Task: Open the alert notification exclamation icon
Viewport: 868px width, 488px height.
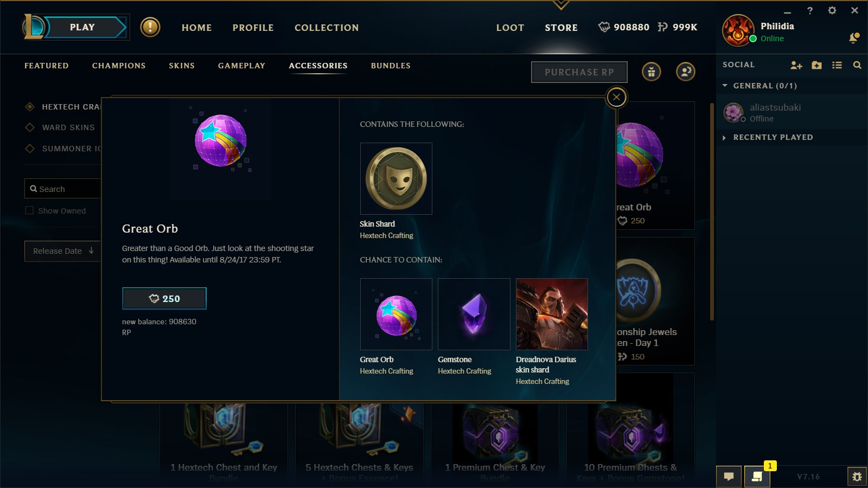Action: (150, 27)
